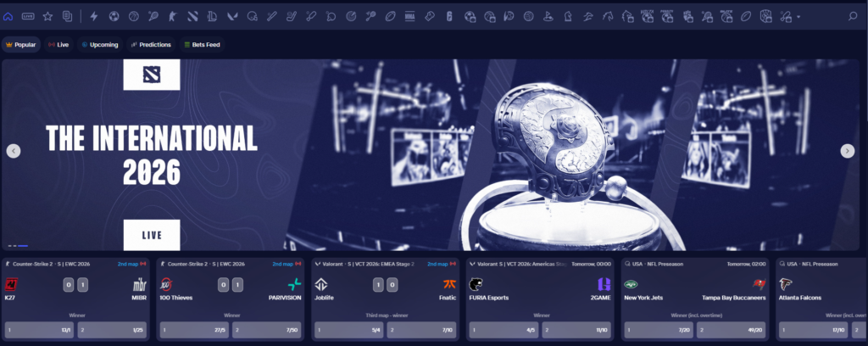Viewport: 868px width, 346px height.
Task: Select the tennis racket sport icon
Action: 153,17
